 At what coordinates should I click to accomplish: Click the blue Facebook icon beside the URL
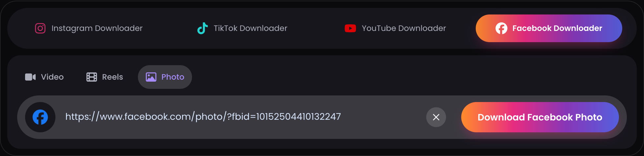40,117
